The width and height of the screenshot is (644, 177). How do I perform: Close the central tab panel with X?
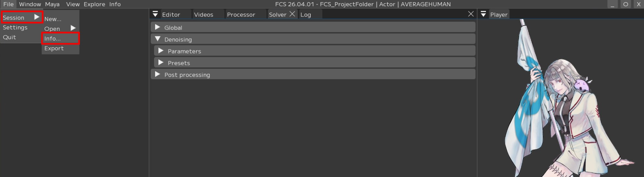coord(470,14)
